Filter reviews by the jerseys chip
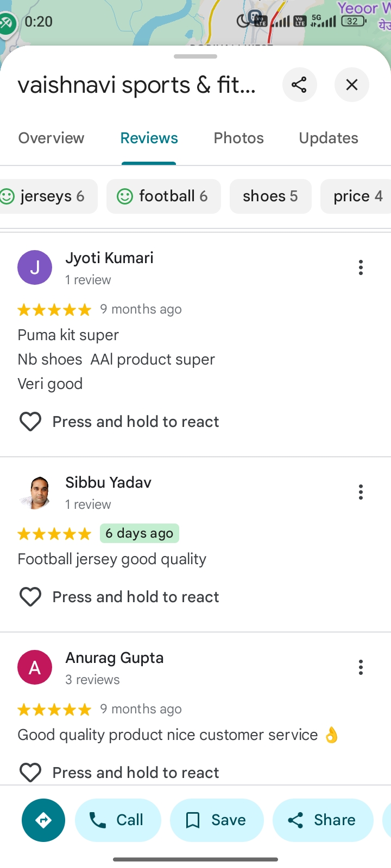The height and width of the screenshot is (868, 391). [x=46, y=196]
